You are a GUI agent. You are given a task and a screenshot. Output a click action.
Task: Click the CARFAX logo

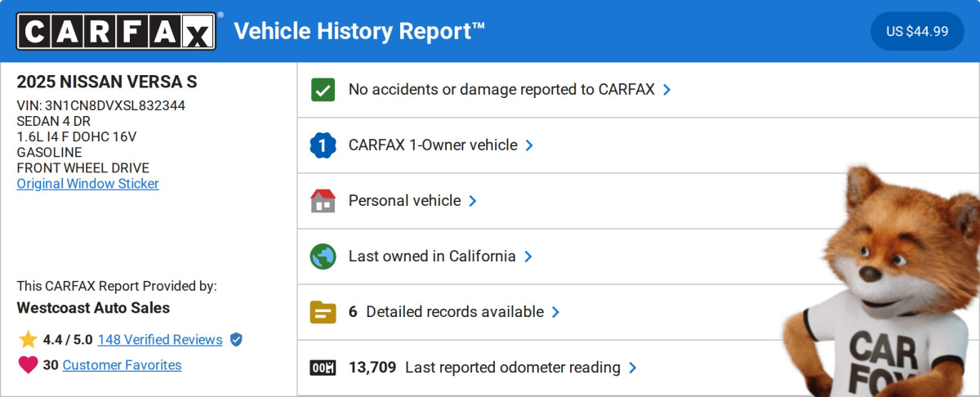(117, 31)
